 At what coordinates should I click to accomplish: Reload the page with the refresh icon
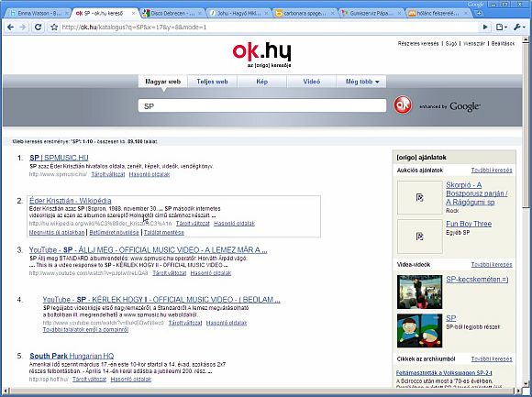pos(38,28)
